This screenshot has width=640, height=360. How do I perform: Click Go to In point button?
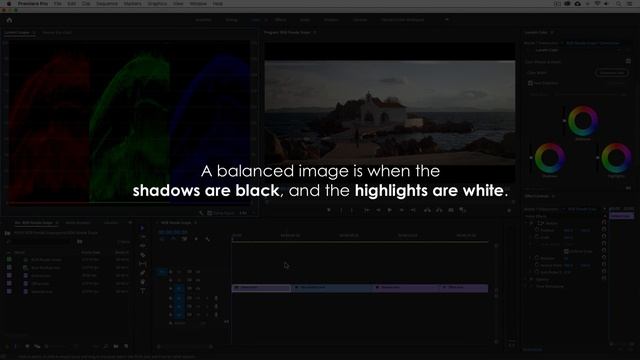367,210
